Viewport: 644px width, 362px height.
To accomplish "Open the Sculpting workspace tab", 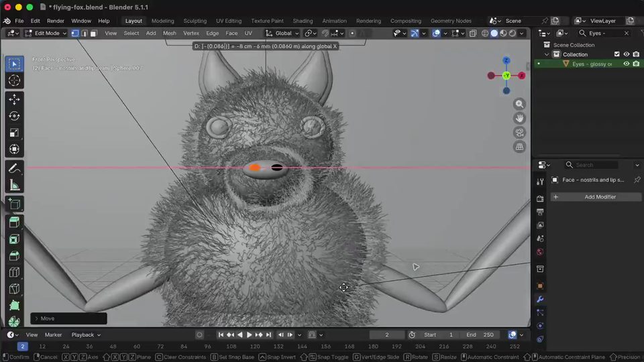I will point(195,21).
